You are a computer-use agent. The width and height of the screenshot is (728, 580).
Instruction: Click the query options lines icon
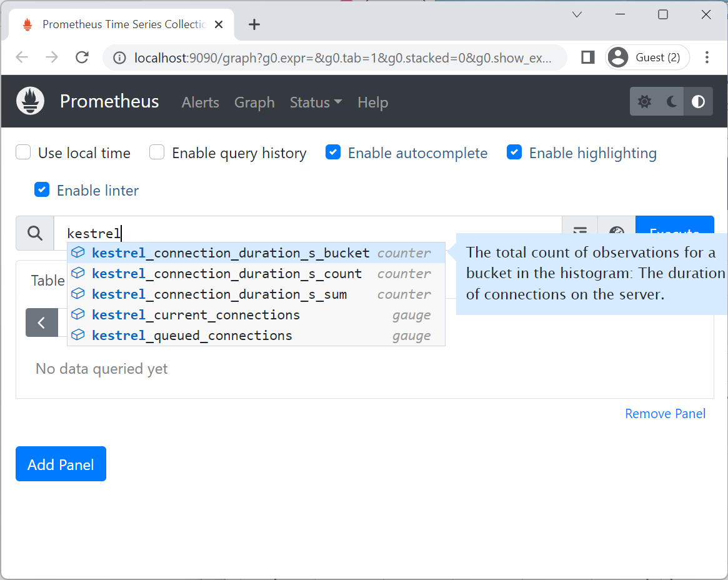[579, 232]
